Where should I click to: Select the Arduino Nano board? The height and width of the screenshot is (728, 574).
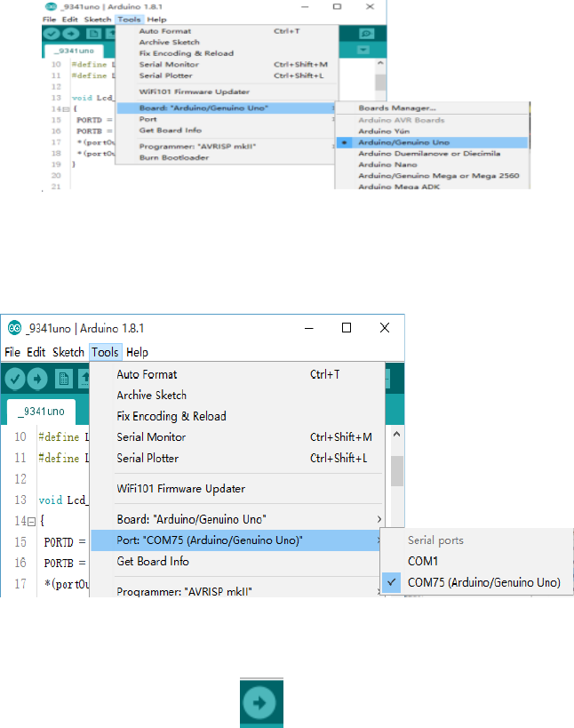pos(432,164)
